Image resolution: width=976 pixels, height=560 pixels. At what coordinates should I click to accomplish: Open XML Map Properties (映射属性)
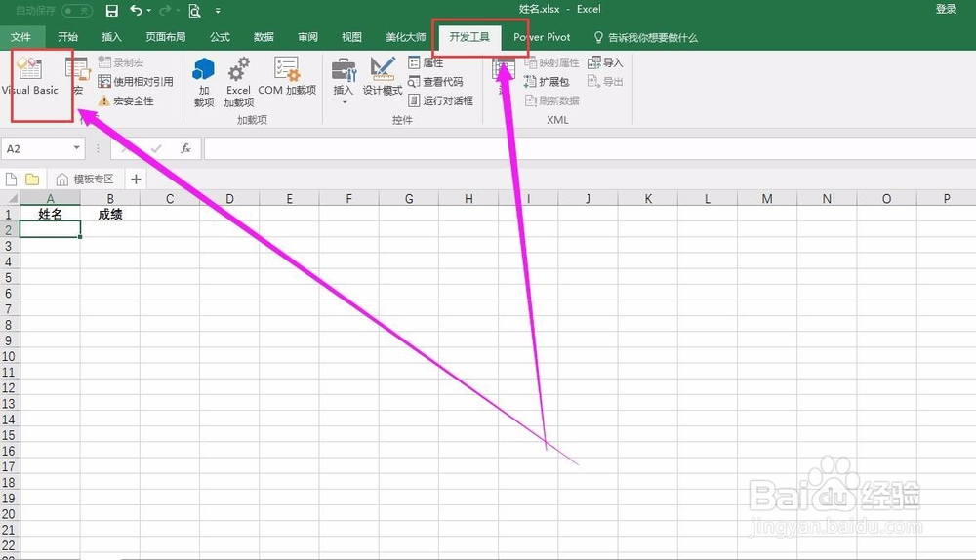coord(551,62)
